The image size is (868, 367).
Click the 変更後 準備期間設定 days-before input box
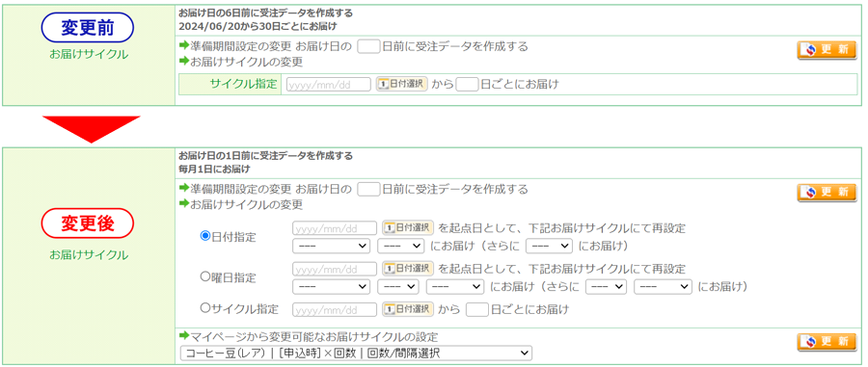click(x=368, y=190)
